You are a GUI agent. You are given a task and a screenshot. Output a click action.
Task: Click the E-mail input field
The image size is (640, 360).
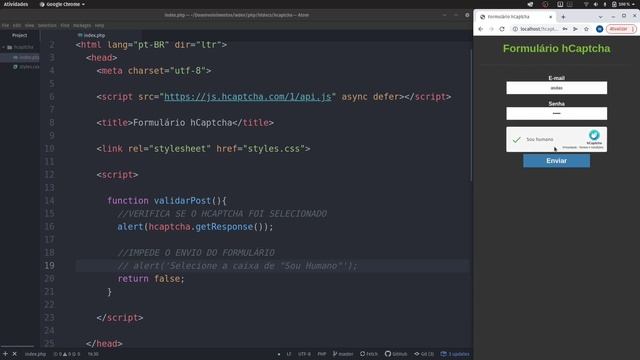556,88
